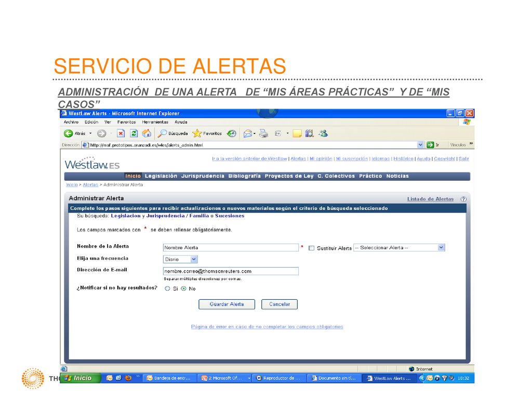The image size is (532, 399).
Task: Open the Messenger people icon
Action: pyautogui.click(x=323, y=134)
